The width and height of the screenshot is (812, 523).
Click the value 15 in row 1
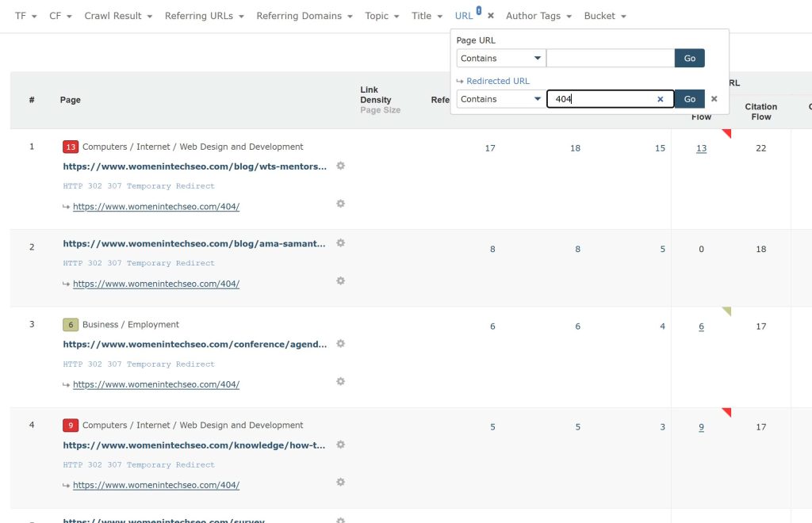660,148
